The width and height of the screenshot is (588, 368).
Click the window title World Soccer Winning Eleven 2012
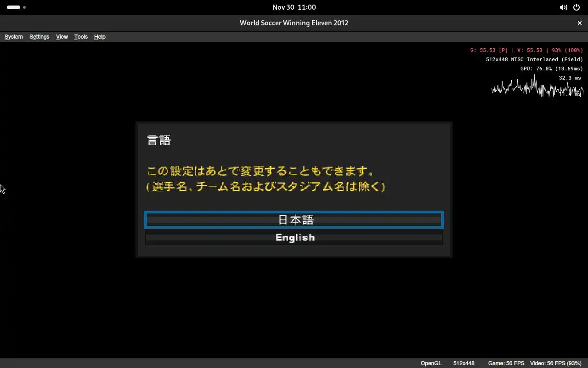[x=294, y=23]
